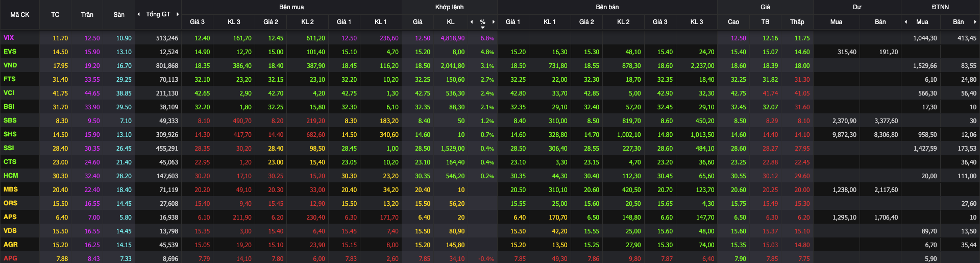This screenshot has height=263, width=980.
Task: Sort by TC column header
Action: coord(55,15)
